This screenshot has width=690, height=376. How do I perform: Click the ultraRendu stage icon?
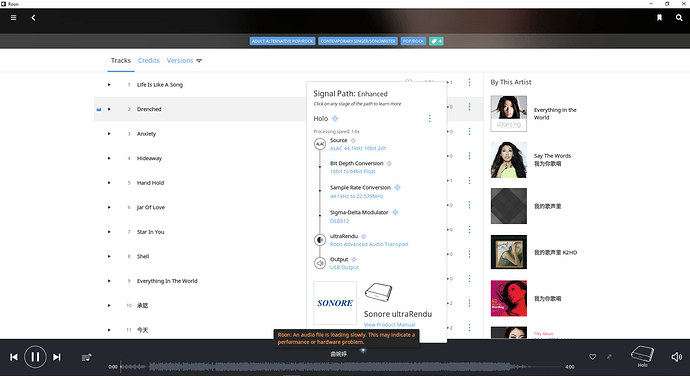320,240
